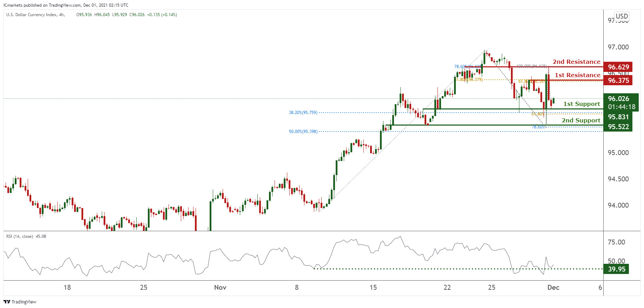Screen dimensions: 644x308
Task: Click the 2nd Support text label
Action: pos(581,120)
